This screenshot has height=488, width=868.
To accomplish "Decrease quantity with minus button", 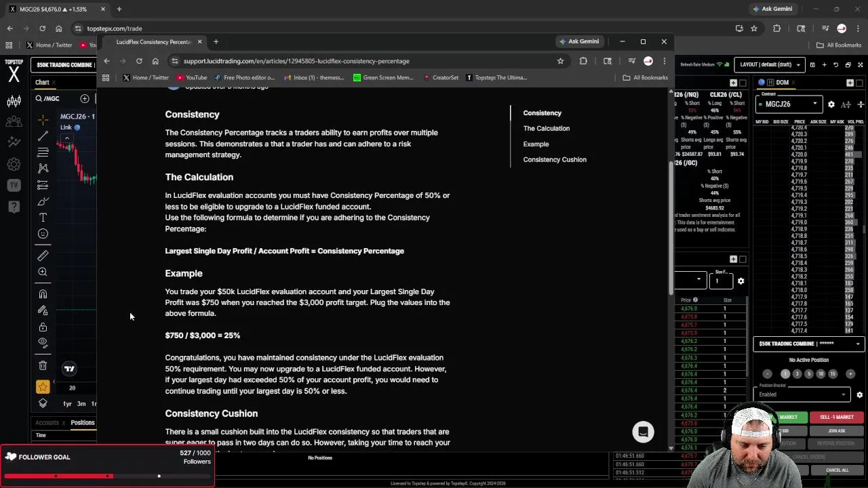I will pos(768,374).
